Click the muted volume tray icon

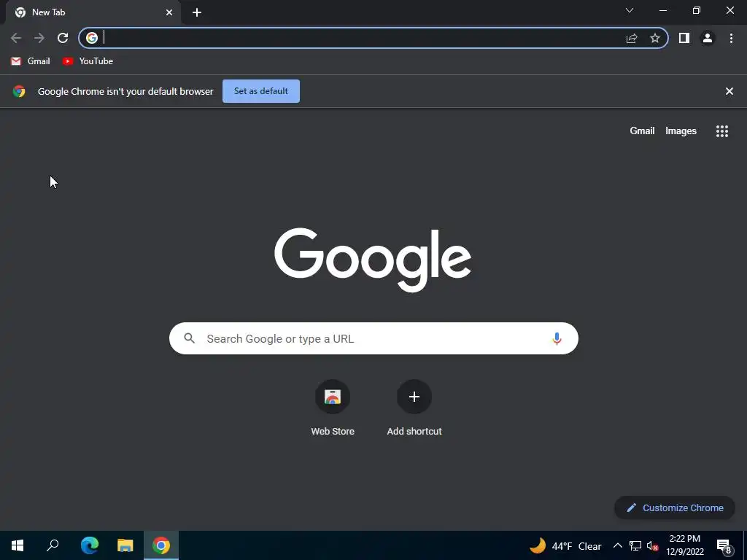tap(653, 546)
